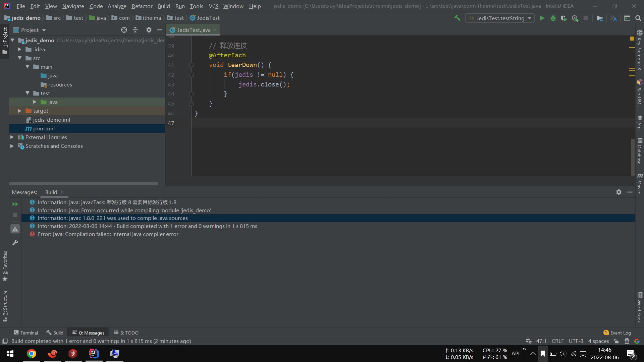This screenshot has height=362, width=644.
Task: Toggle the 1: Project tool window strip
Action: 5,41
